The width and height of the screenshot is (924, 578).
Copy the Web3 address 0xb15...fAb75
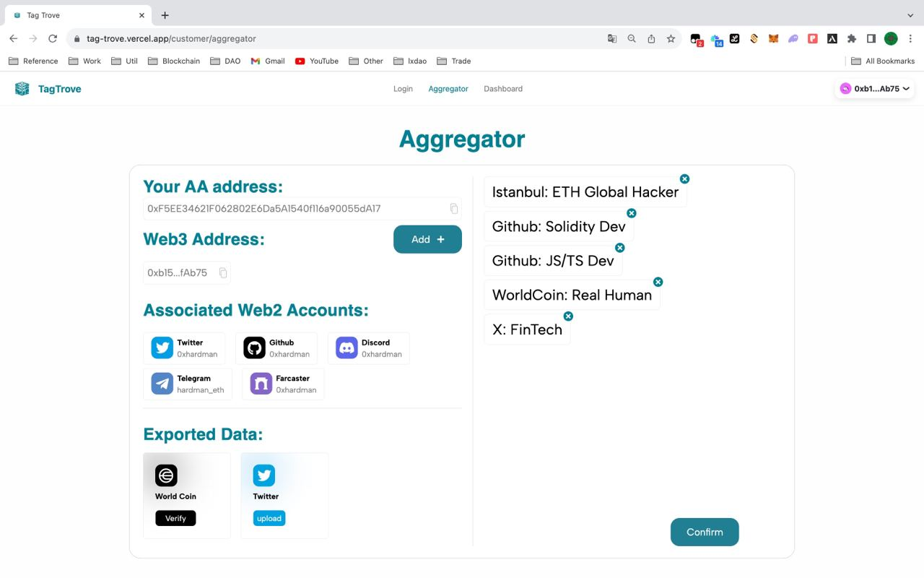[223, 273]
